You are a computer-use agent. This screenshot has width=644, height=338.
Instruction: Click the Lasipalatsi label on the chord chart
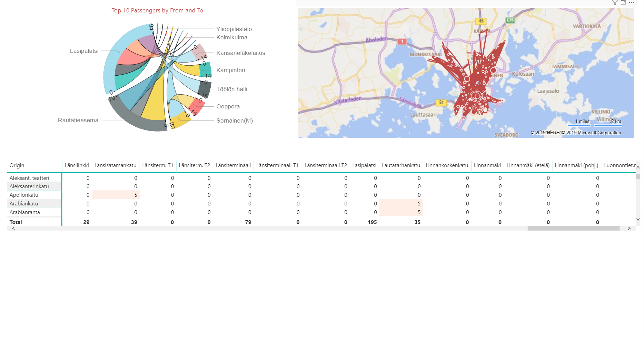(x=84, y=51)
